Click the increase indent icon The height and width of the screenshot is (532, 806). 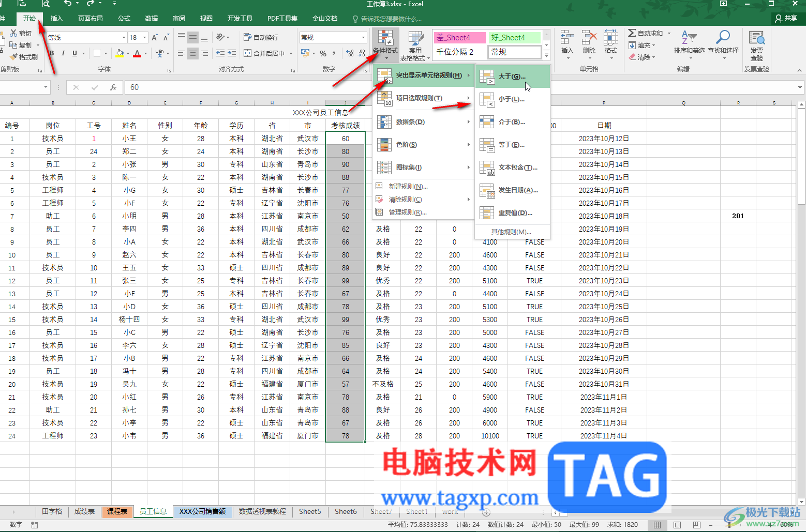[x=232, y=53]
